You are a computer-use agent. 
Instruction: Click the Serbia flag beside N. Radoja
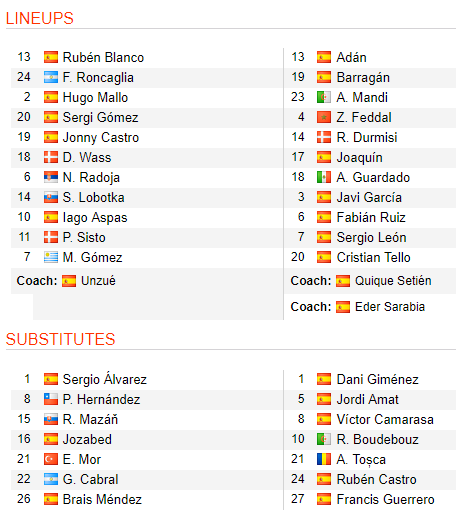click(51, 177)
